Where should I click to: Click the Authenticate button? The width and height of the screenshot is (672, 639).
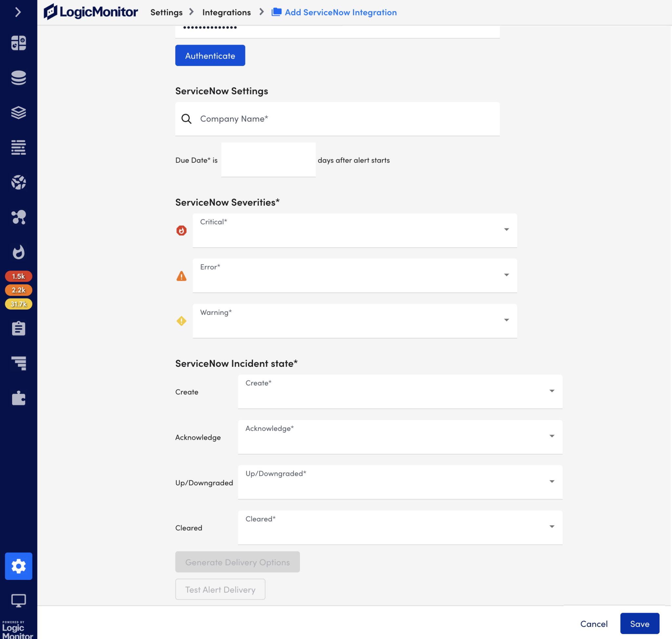tap(210, 55)
